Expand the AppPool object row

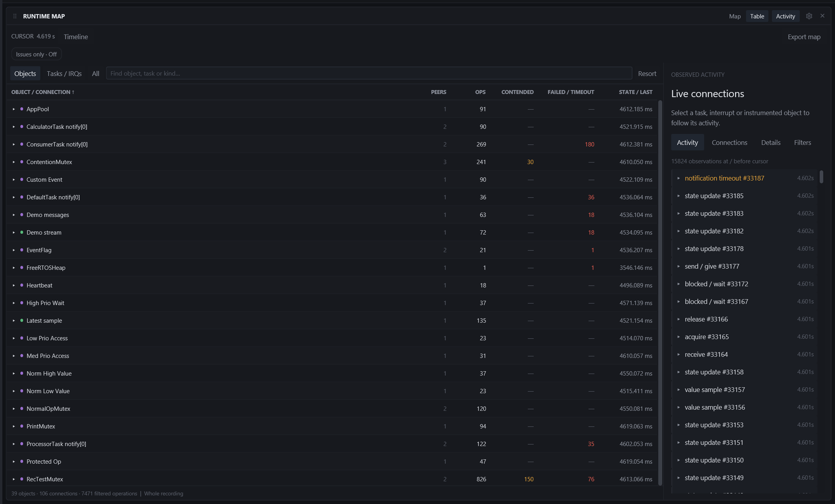click(14, 109)
